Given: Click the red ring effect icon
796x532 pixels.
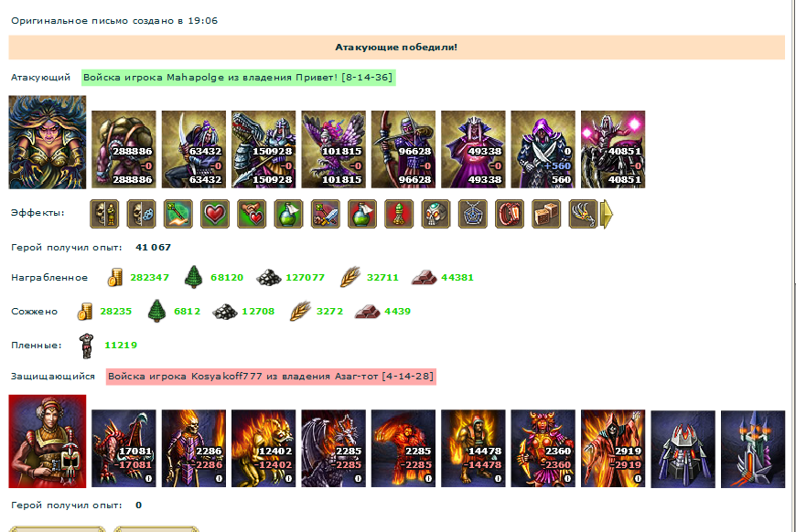Looking at the screenshot, I should click(x=510, y=214).
